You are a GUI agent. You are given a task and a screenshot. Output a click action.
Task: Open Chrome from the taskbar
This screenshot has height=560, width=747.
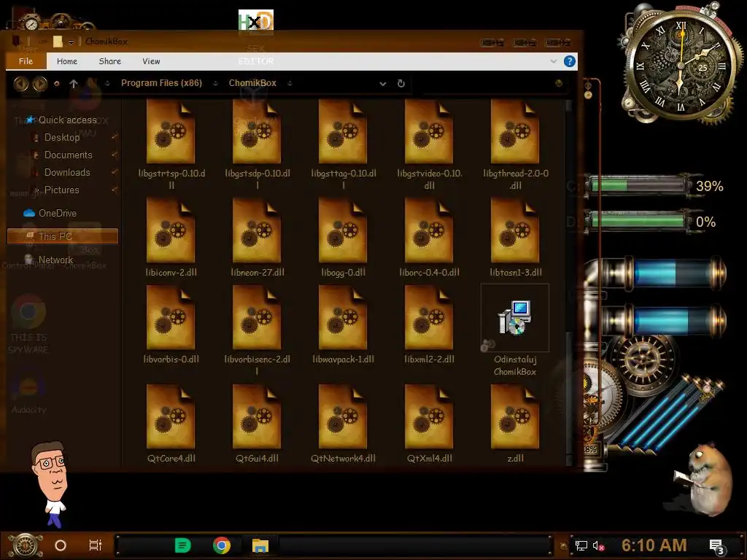tap(222, 545)
